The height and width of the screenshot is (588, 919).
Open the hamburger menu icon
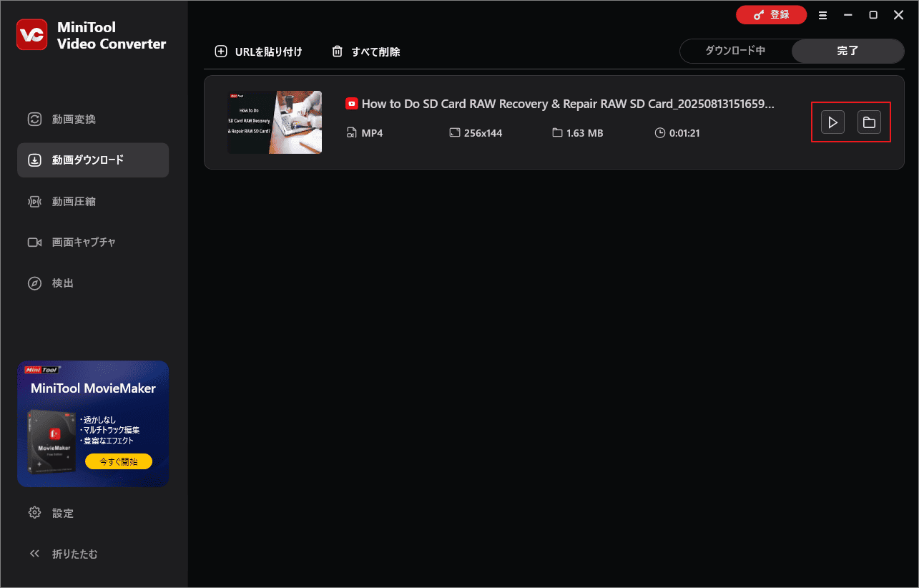coord(823,15)
